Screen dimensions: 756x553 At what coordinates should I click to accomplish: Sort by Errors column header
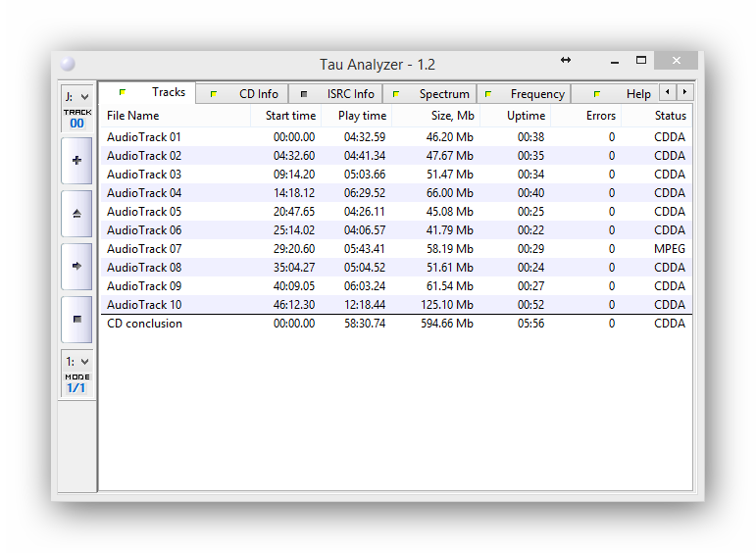point(585,116)
